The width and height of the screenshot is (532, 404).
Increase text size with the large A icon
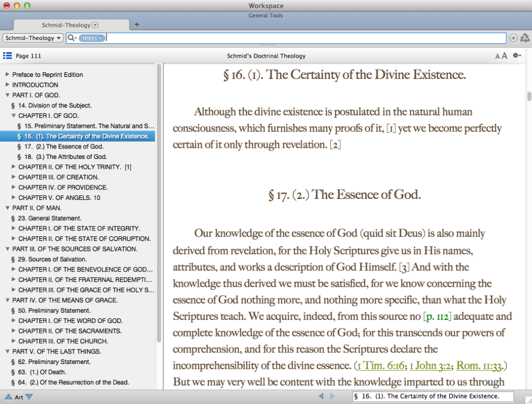point(504,56)
